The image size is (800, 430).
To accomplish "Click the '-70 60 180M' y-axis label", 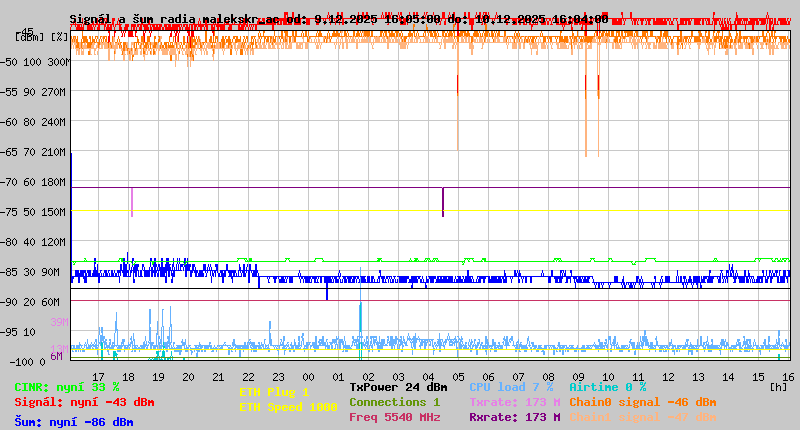I will pos(35,182).
